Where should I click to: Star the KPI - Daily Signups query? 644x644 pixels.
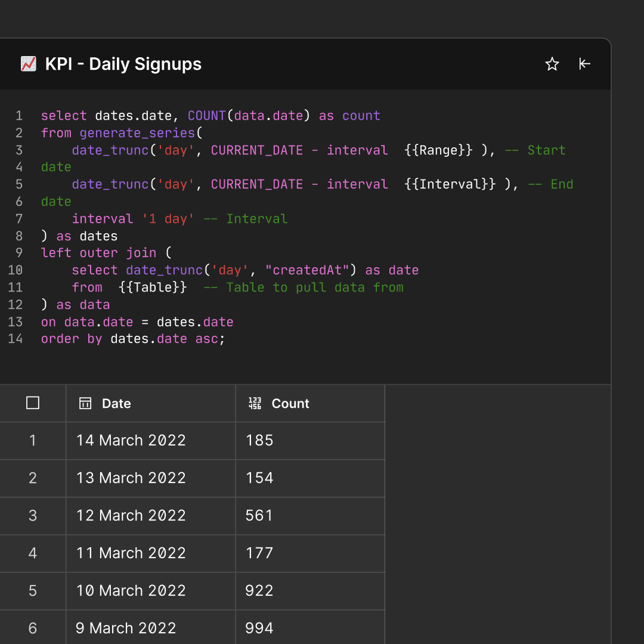[552, 64]
